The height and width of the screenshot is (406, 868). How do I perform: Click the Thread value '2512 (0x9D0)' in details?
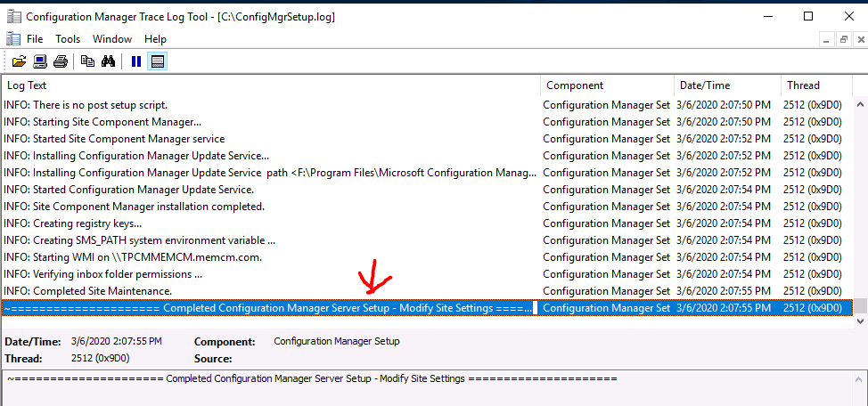click(x=100, y=359)
